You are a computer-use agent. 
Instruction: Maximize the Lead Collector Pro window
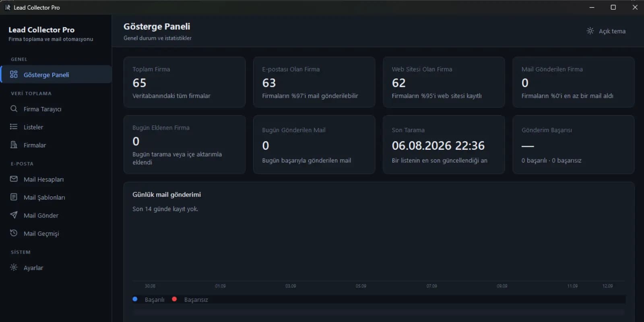pyautogui.click(x=613, y=7)
